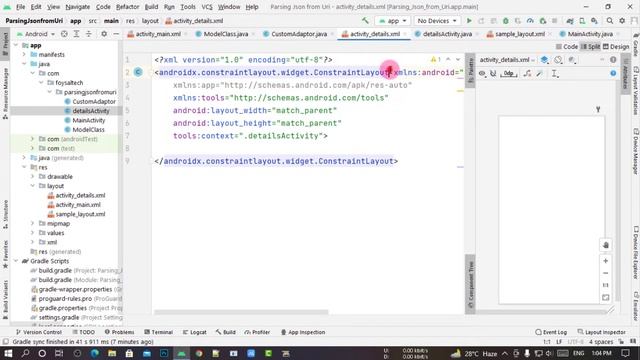Hide the Project tool window
This screenshot has width=640, height=360.
pyautogui.click(x=116, y=34)
